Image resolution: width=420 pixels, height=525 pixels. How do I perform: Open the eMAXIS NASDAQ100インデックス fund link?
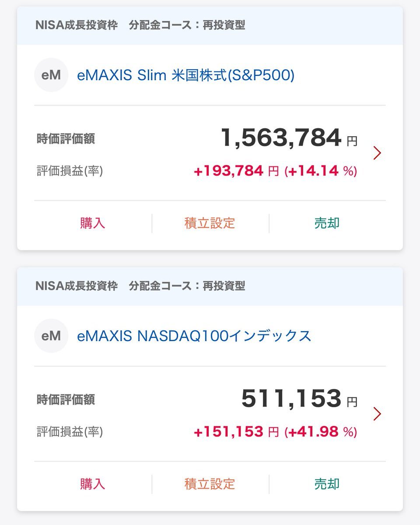coord(194,336)
